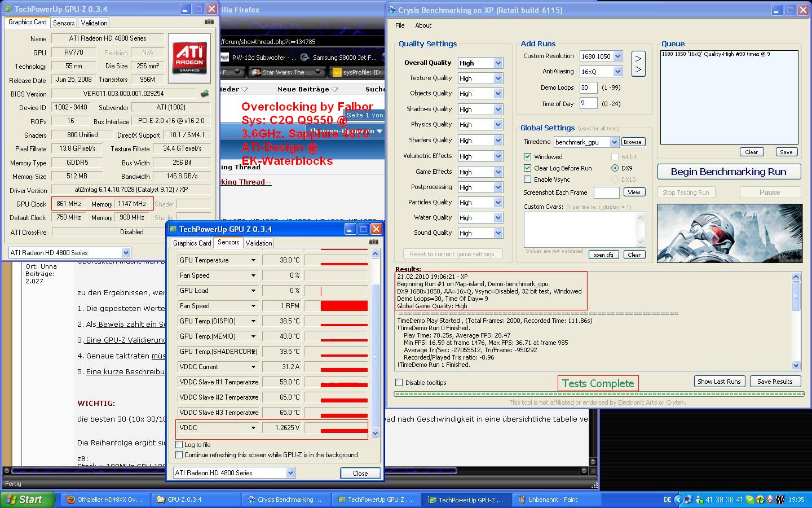Click the yellow tray icon with green check

[760, 500]
